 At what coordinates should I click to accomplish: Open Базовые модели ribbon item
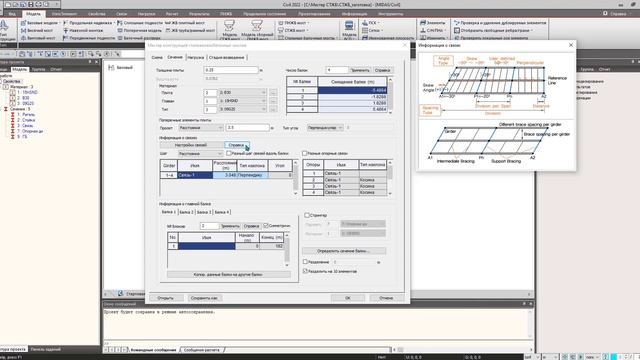pos(40,23)
